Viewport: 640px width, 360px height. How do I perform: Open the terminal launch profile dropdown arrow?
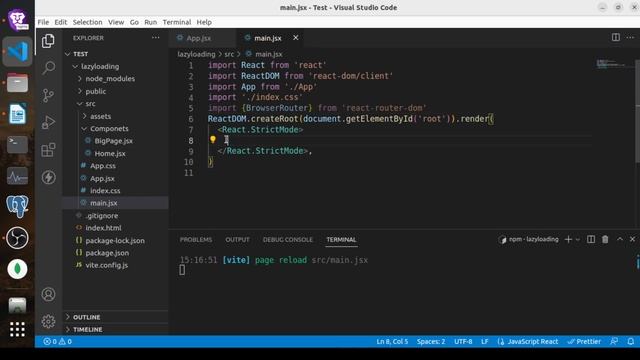point(578,240)
